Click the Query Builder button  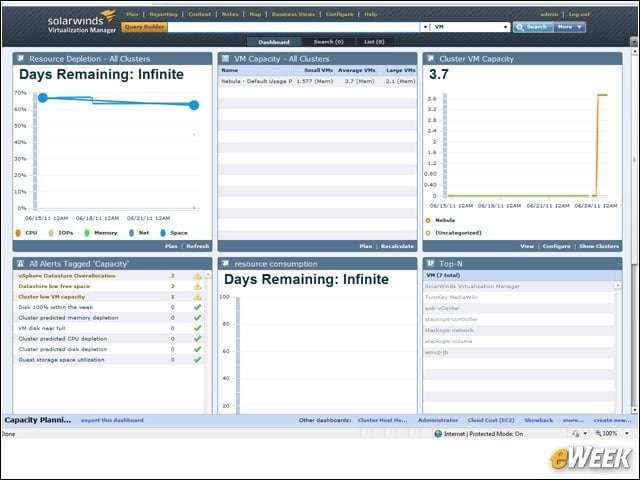[144, 27]
